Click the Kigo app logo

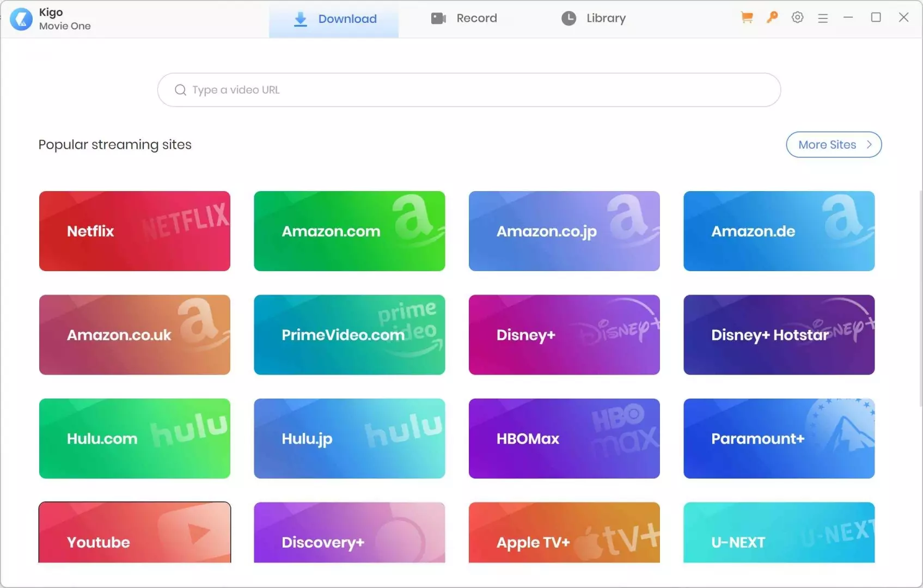pyautogui.click(x=21, y=19)
